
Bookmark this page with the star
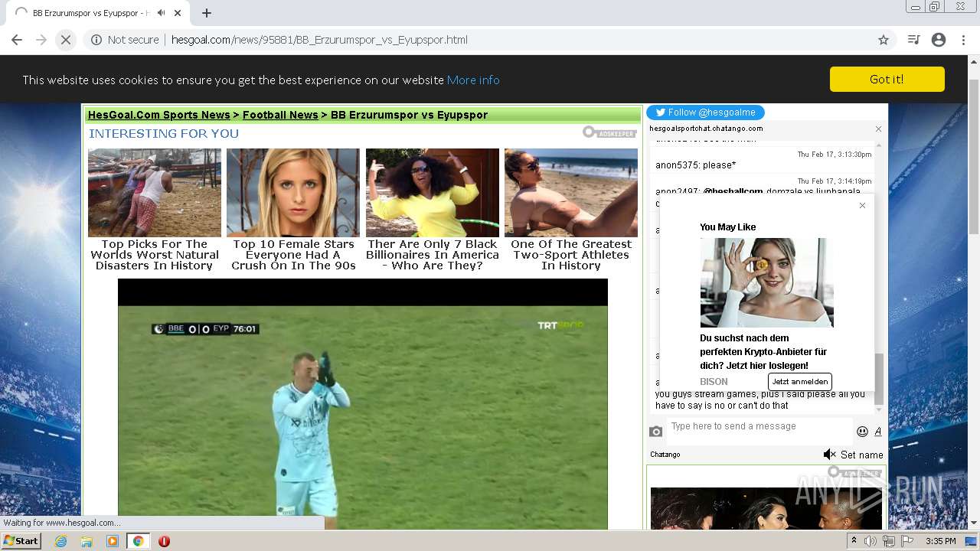[x=884, y=40]
